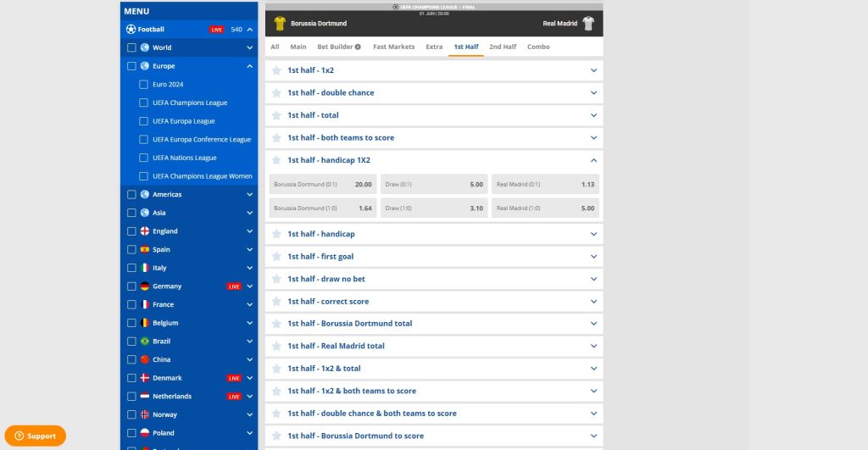
Task: Switch to the All markets tab
Action: click(x=275, y=47)
